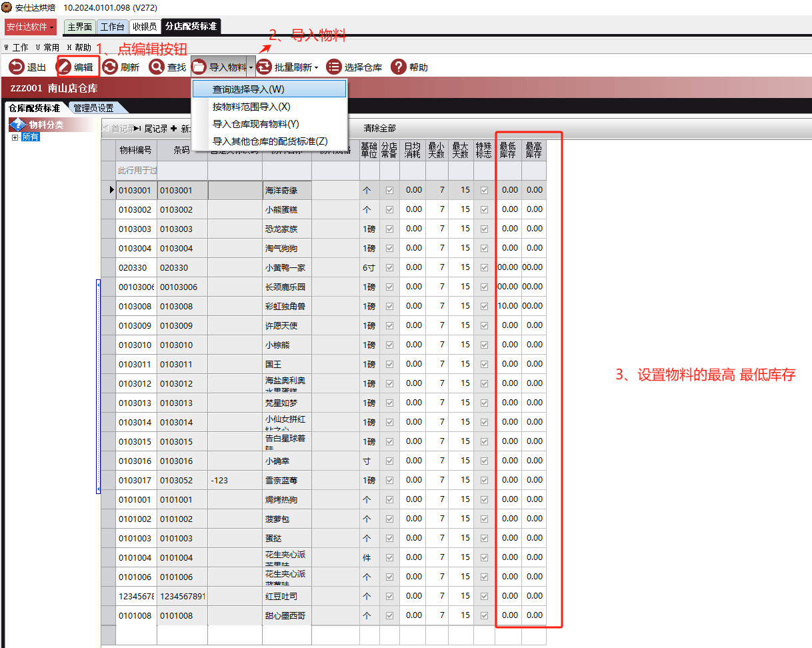Click the 雪奈蓝莓 product name cell

point(287,480)
